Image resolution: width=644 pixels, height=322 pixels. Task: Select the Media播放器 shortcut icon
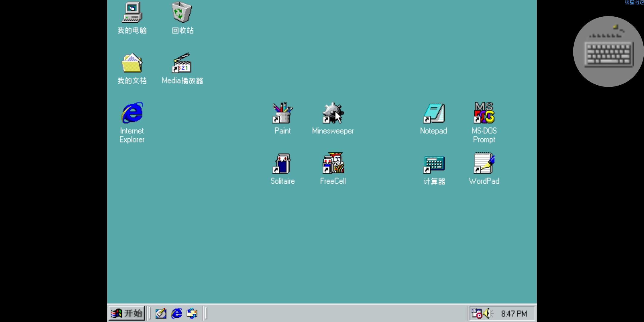182,63
